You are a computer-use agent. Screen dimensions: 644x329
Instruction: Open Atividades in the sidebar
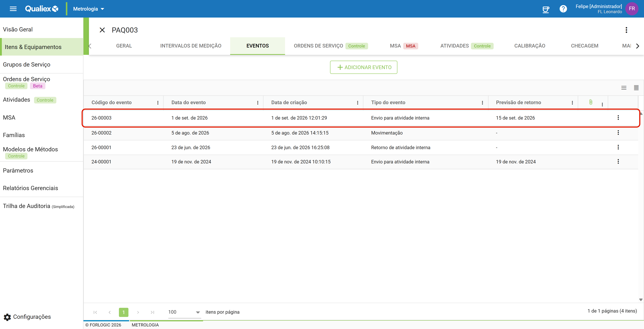[42, 100]
